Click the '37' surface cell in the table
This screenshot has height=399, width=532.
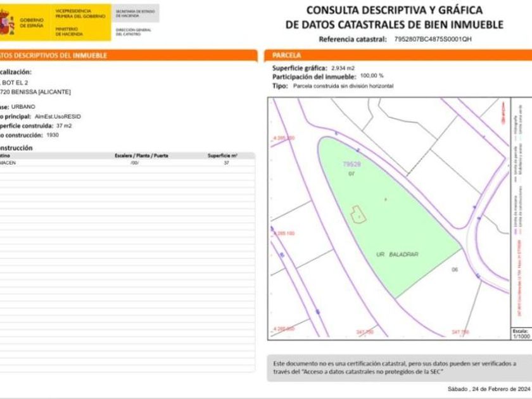point(226,163)
